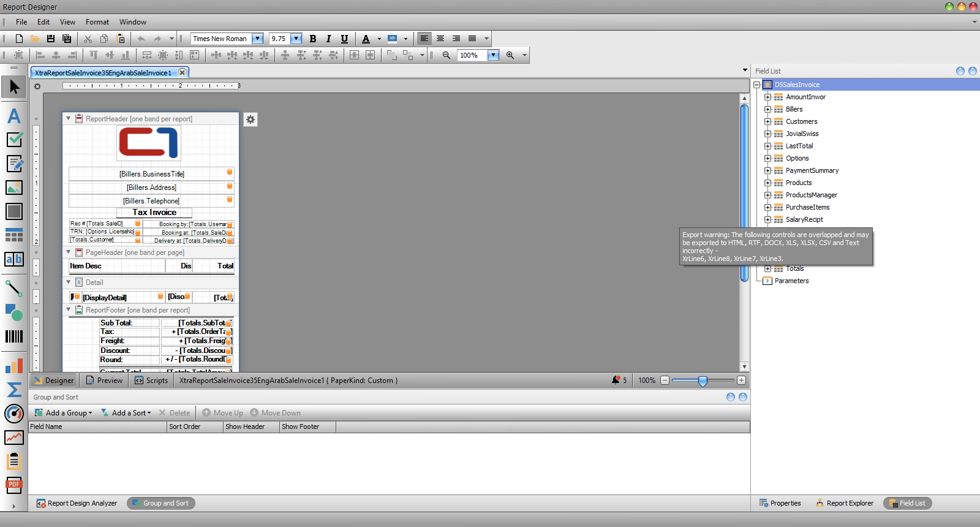
Task: Click the zoom out magnifier icon
Action: 447,55
